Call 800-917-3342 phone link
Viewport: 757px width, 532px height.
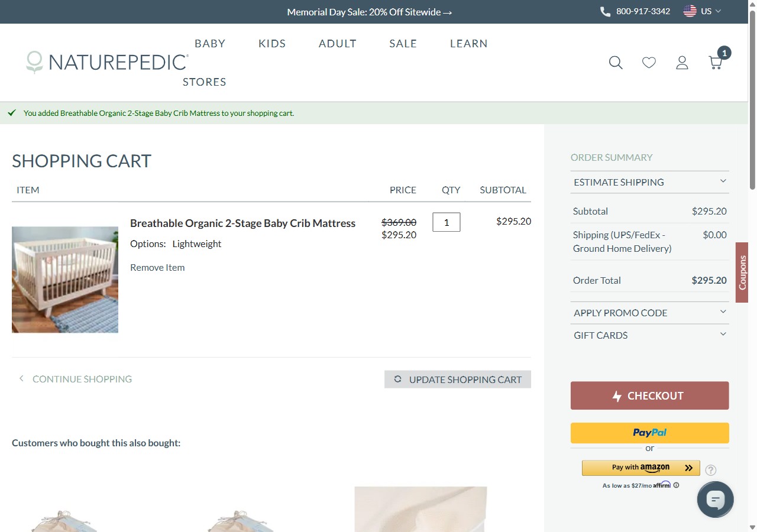[x=643, y=11]
